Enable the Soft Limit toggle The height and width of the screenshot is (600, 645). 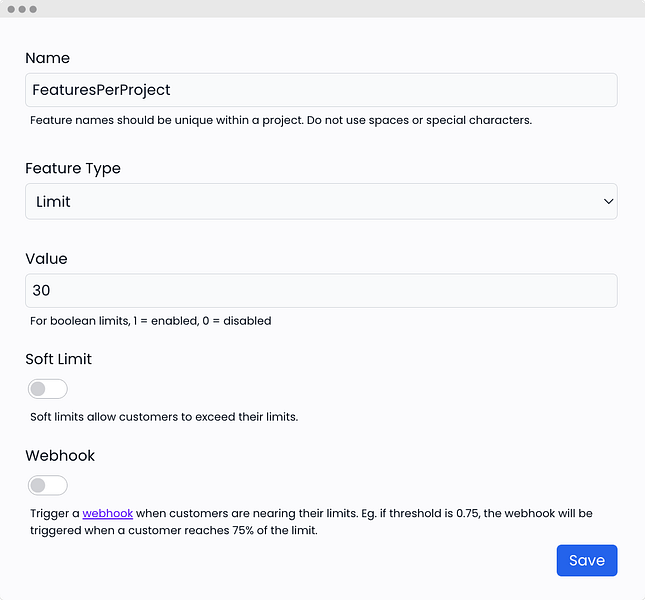coord(48,389)
